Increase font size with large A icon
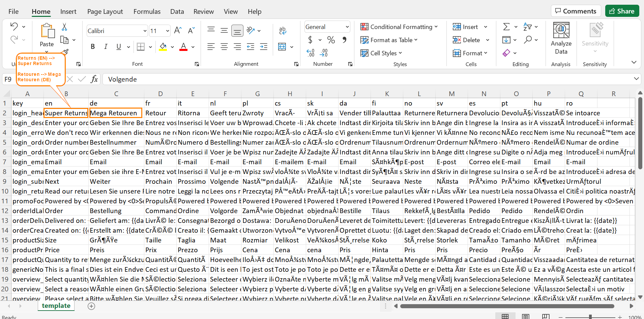This screenshot has height=319, width=644. 178,31
